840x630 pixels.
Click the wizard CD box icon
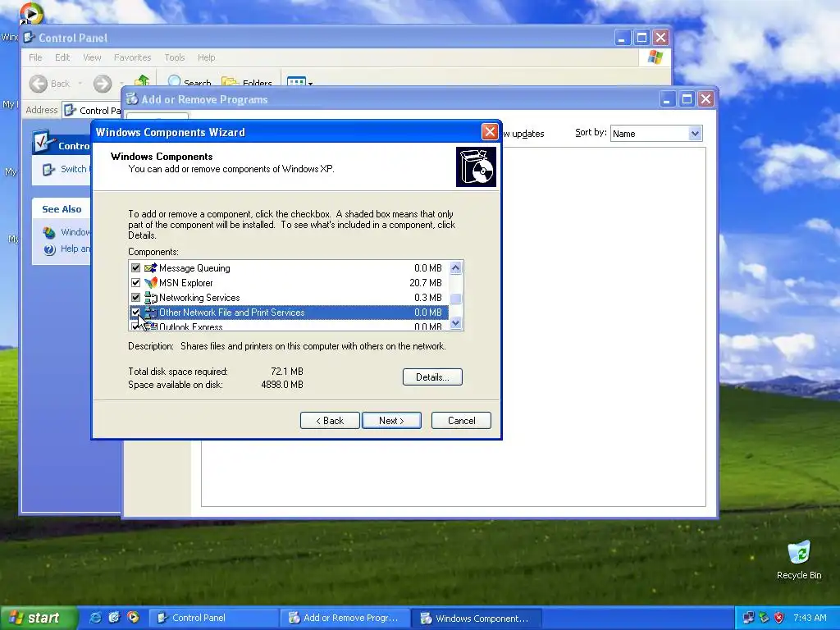pos(476,167)
